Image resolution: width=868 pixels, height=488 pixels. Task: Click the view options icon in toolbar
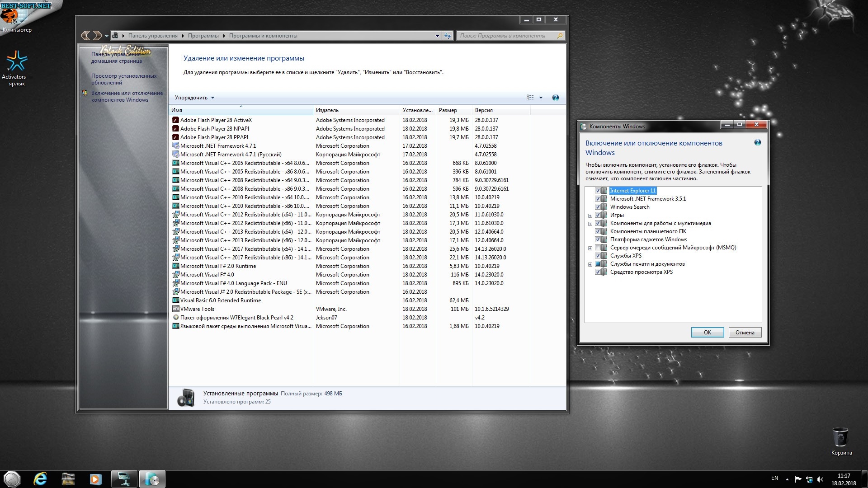[x=530, y=98]
